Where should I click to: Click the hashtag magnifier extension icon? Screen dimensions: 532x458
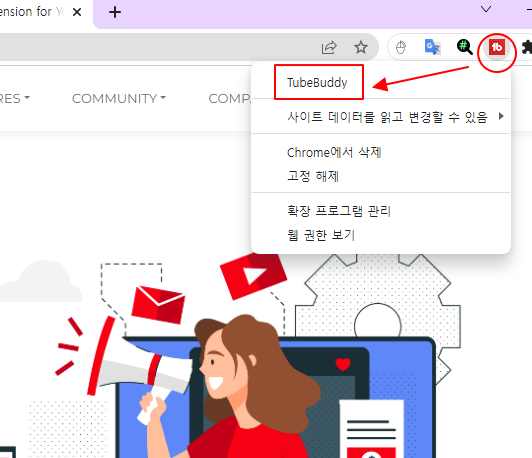click(464, 47)
